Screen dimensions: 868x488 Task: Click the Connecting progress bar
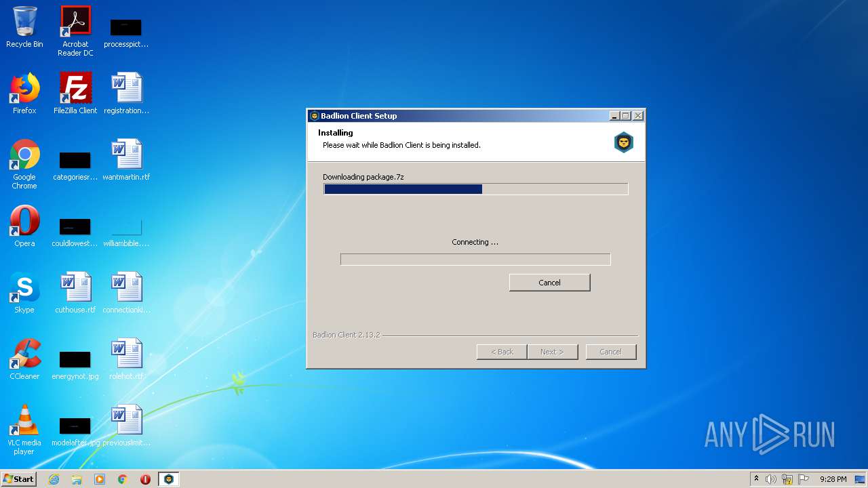click(475, 260)
